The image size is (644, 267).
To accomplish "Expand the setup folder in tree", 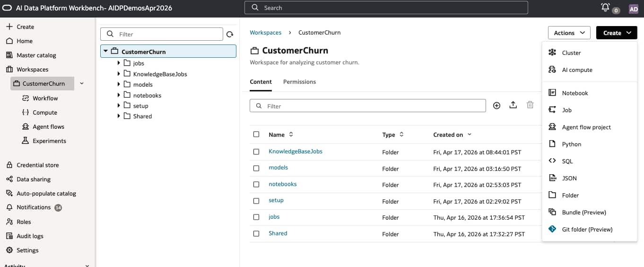I will (119, 105).
